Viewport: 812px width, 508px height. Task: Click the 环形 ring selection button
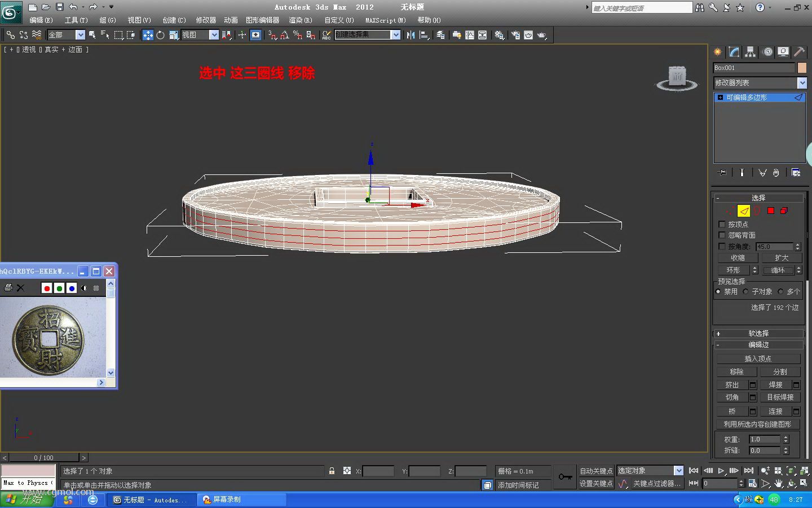[733, 270]
